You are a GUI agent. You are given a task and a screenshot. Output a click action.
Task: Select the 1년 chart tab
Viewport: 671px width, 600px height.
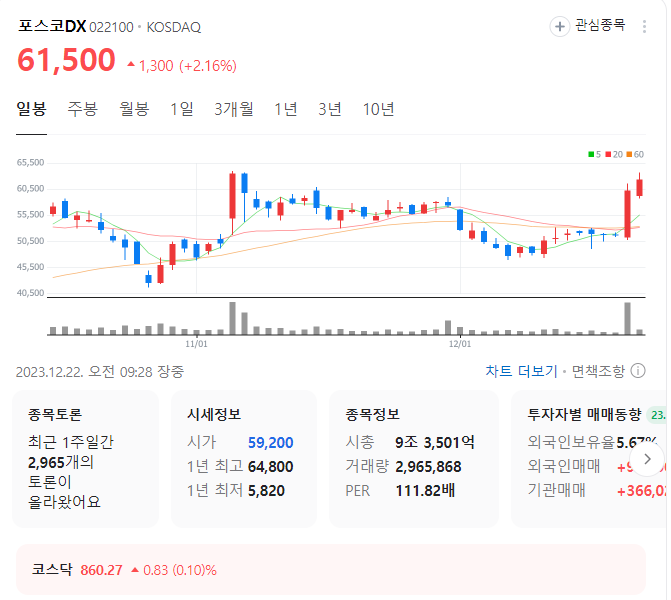(x=285, y=109)
